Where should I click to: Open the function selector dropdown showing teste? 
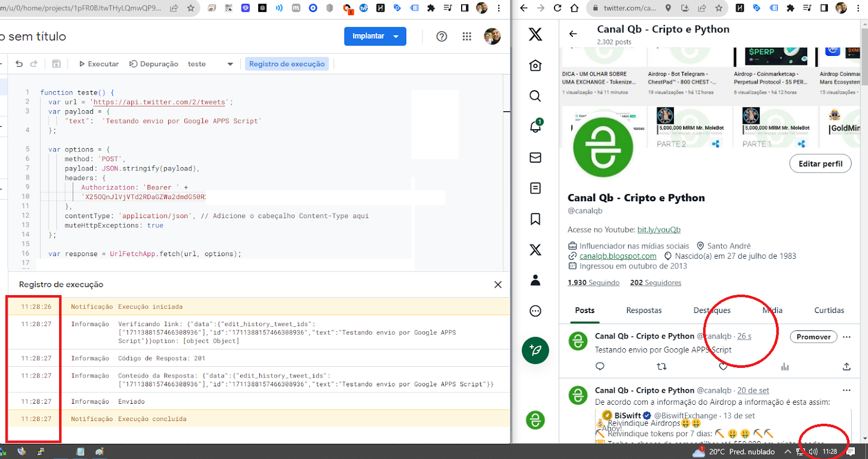tap(210, 63)
